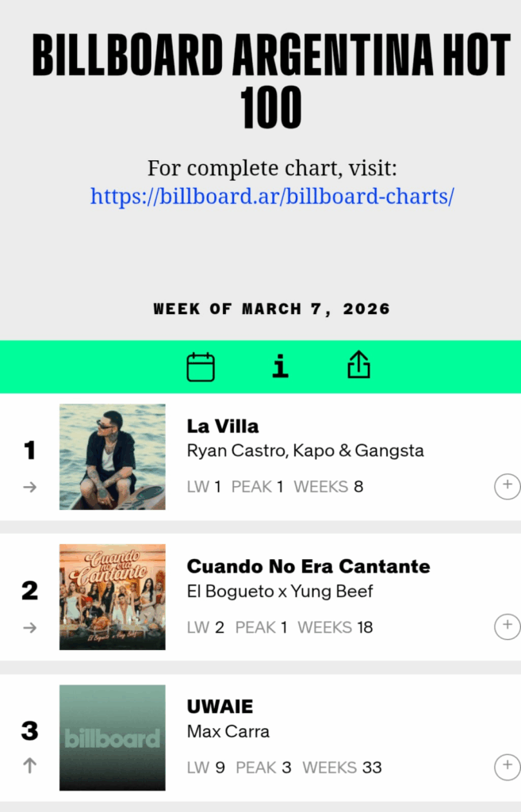Image resolution: width=521 pixels, height=812 pixels.
Task: Click the steady arrow under rank 2
Action: 30,627
